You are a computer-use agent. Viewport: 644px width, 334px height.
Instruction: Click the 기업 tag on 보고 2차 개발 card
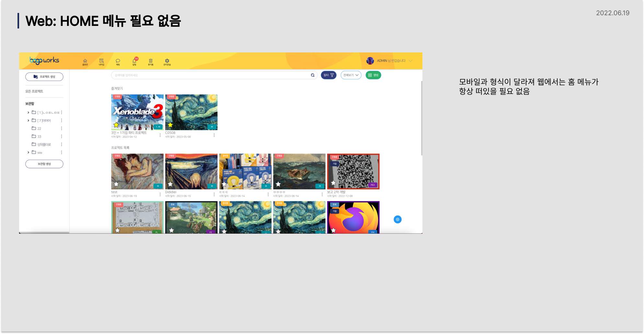[x=335, y=164]
